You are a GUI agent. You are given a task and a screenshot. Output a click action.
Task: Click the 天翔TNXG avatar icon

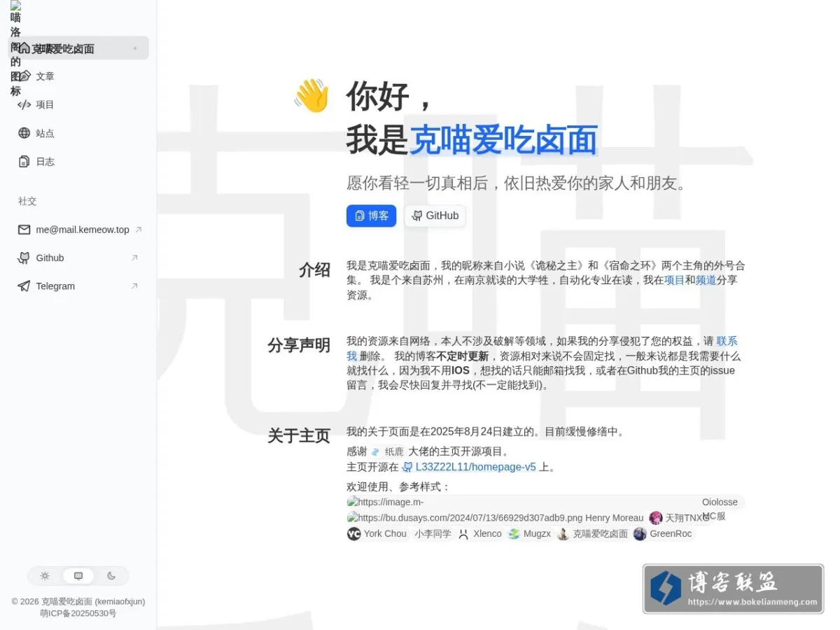[655, 518]
